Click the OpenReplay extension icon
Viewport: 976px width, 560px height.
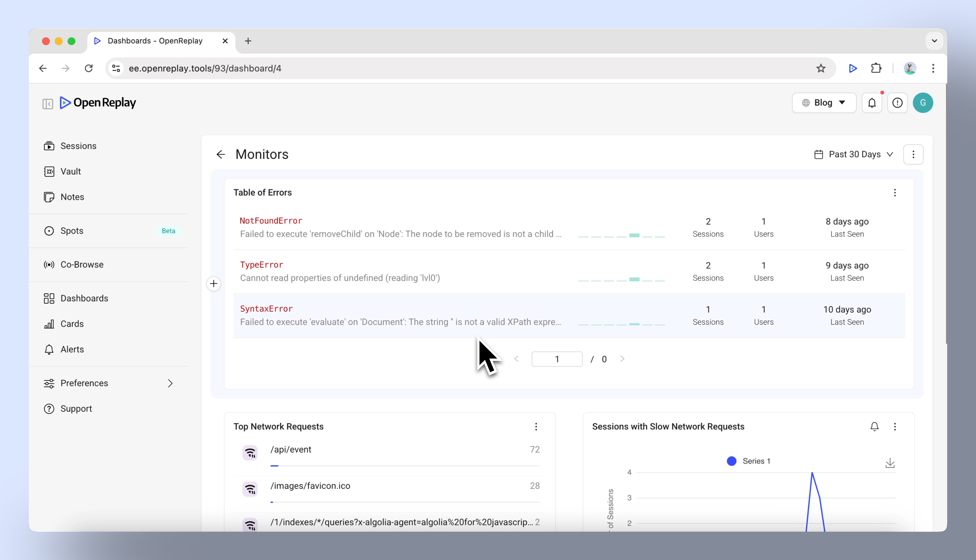click(853, 68)
